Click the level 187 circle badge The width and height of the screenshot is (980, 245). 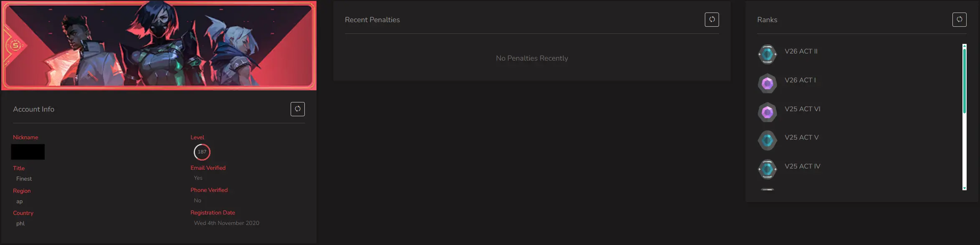[x=202, y=152]
